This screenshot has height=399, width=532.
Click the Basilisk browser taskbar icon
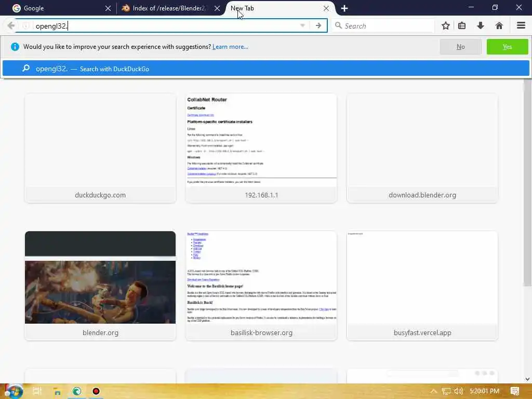(x=77, y=391)
